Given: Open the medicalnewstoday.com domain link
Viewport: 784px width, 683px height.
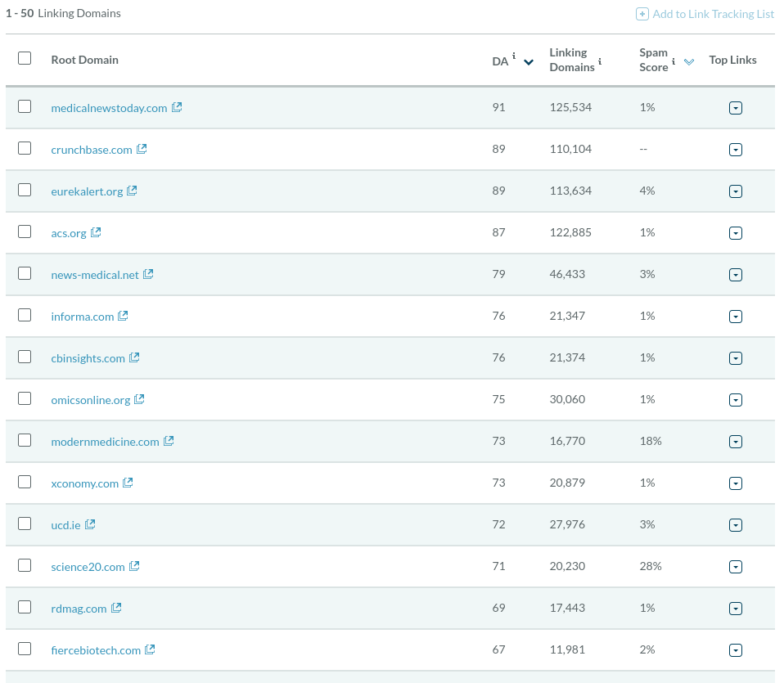Looking at the screenshot, I should [x=109, y=108].
